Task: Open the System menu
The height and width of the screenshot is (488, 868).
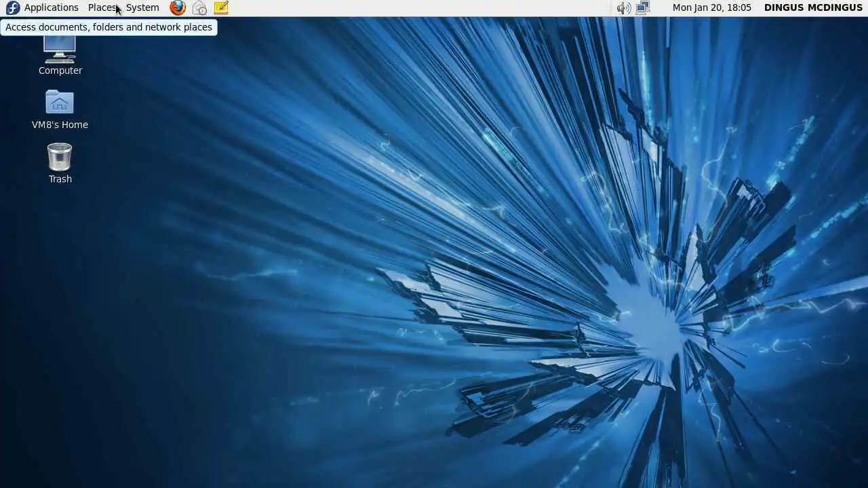Action: click(x=142, y=7)
